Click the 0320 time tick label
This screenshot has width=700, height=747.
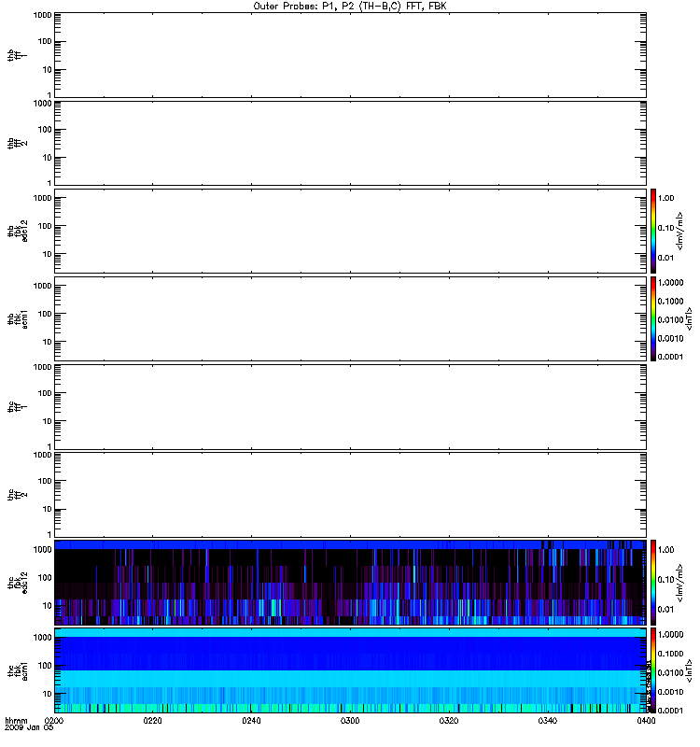click(449, 721)
